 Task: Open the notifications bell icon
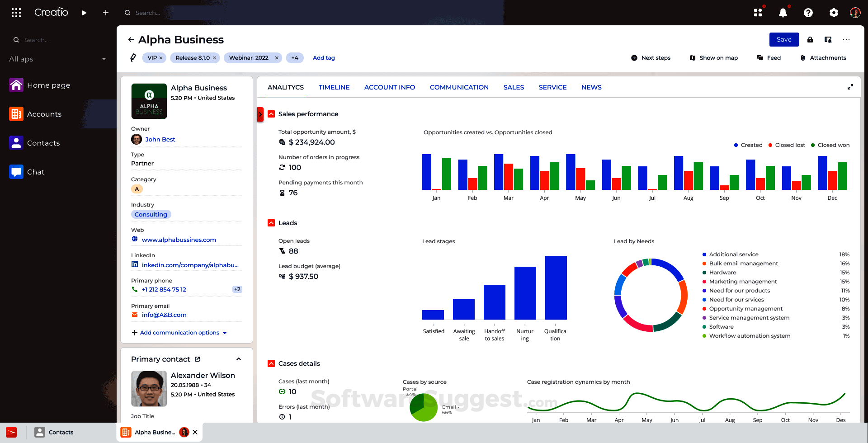[783, 12]
